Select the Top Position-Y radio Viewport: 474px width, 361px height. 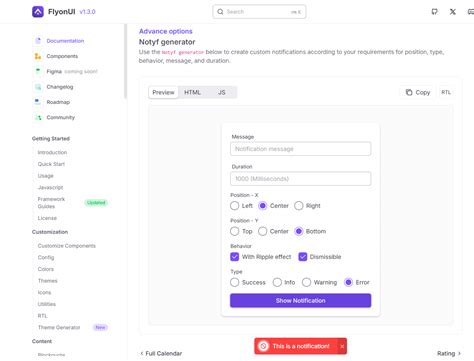point(234,231)
